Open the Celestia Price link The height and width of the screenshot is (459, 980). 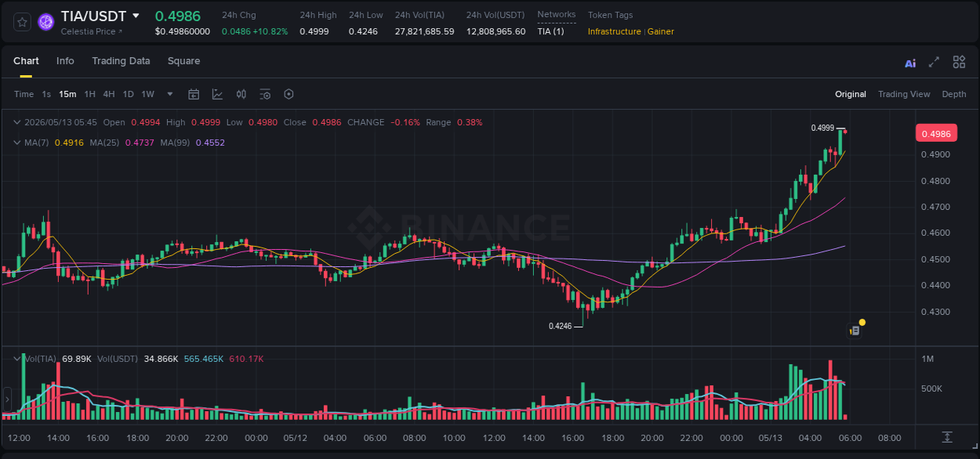(x=92, y=31)
